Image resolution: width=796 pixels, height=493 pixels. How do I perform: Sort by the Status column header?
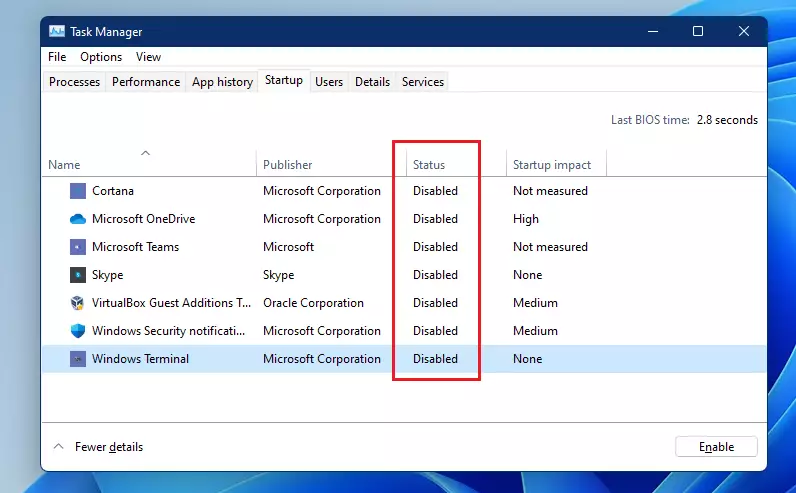(429, 165)
